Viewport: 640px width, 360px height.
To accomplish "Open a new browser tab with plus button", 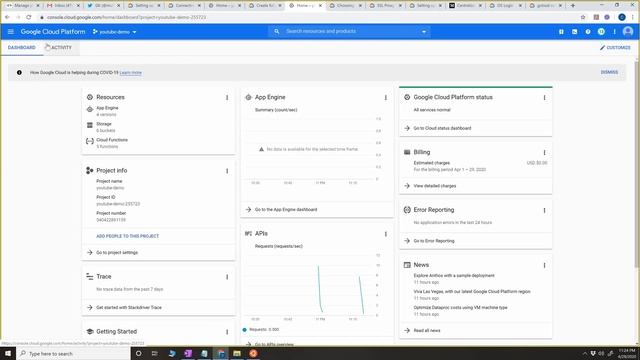I will click(573, 6).
